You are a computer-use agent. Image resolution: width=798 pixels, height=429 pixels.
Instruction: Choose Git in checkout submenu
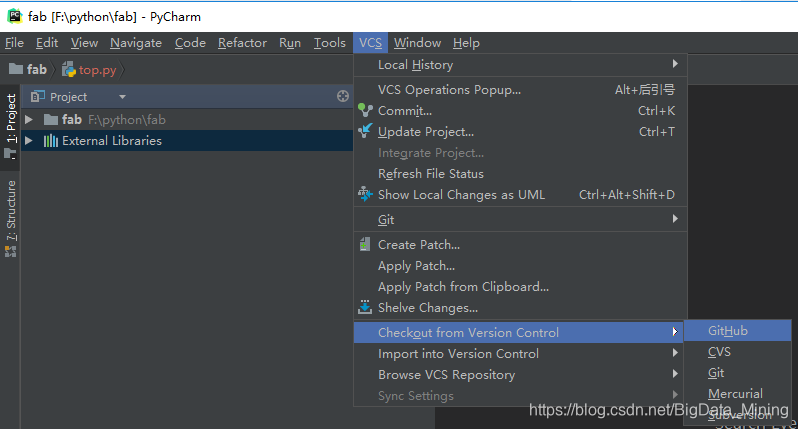click(737, 373)
